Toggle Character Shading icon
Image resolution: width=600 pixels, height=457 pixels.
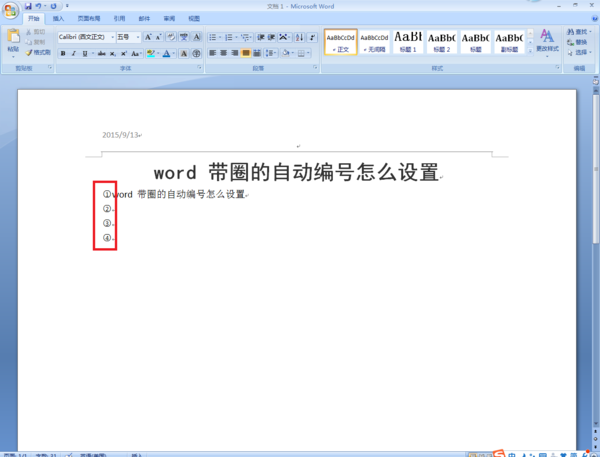click(x=184, y=53)
